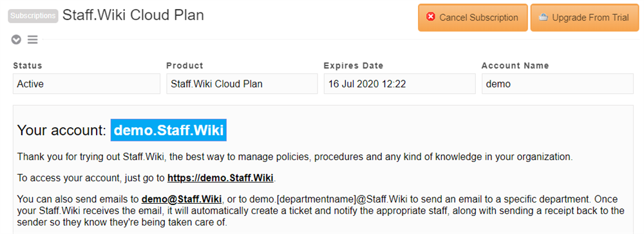Click the 'Your account:' heading text
Viewport: 644px width, 234px height.
coord(62,130)
